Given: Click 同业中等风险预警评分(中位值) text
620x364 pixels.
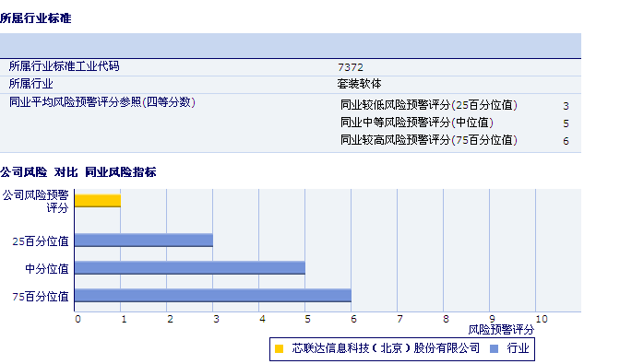Looking at the screenshot, I should [417, 123].
